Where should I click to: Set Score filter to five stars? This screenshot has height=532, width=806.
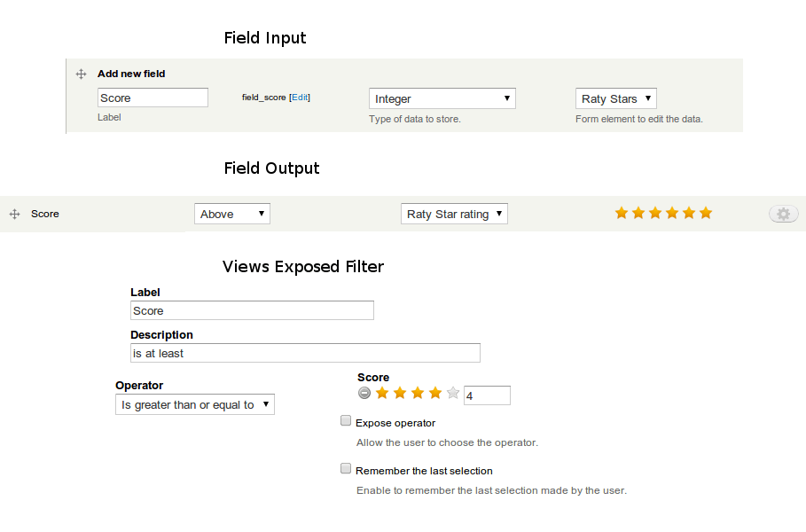[453, 393]
